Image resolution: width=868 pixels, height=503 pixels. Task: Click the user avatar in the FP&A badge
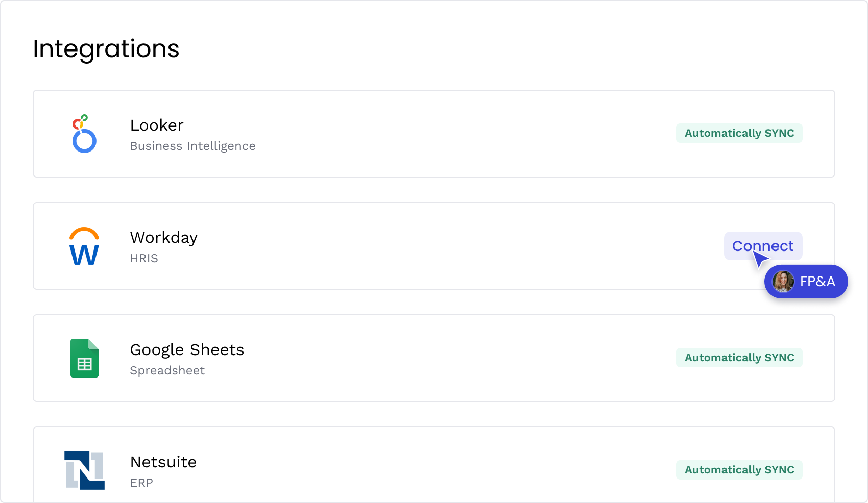click(x=783, y=281)
